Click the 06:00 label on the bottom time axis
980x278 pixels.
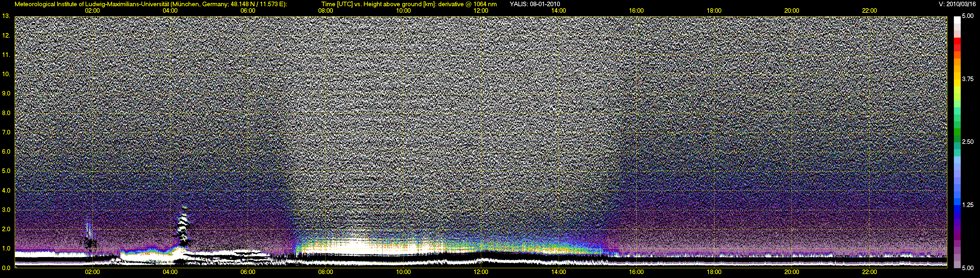click(x=248, y=272)
